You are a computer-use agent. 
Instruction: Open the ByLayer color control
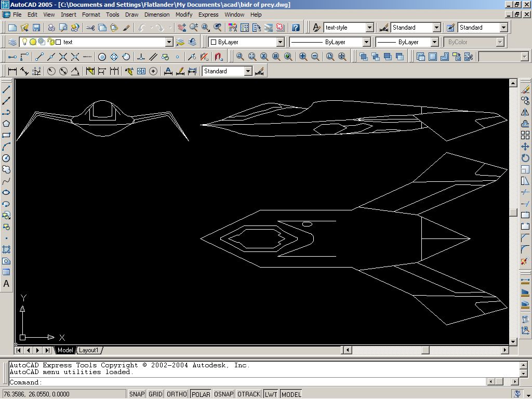point(246,42)
